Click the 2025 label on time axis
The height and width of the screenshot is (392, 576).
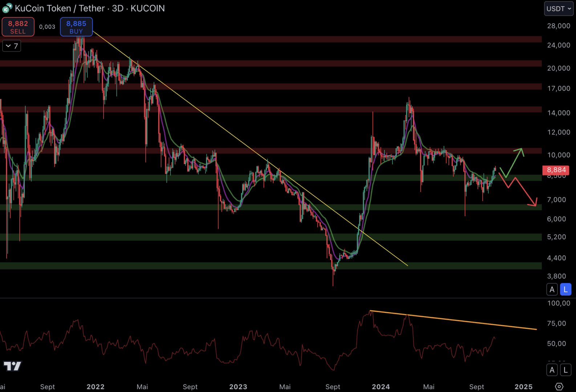(x=524, y=387)
